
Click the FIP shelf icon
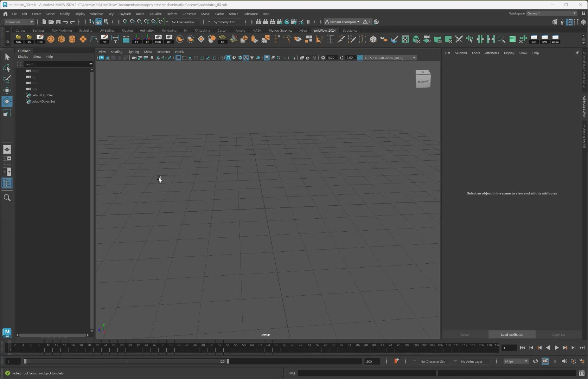click(104, 39)
